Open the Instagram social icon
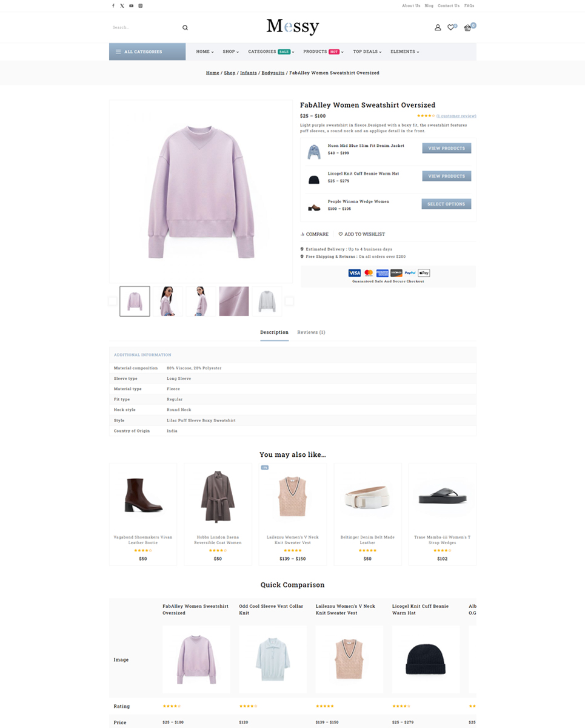Viewport: 585px width, 728px height. [141, 5]
